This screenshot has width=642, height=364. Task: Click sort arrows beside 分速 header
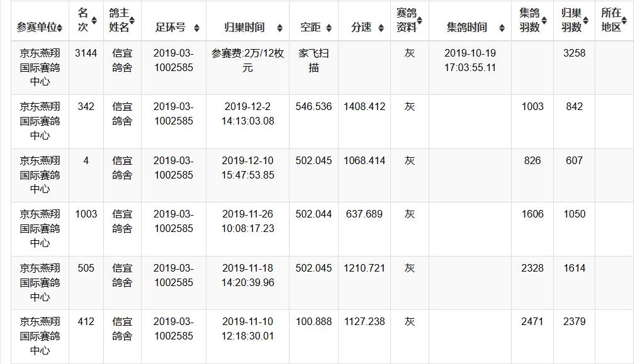click(380, 28)
